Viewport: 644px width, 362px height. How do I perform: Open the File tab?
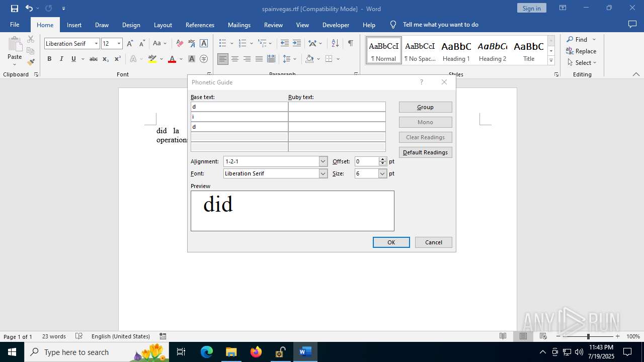(x=15, y=25)
